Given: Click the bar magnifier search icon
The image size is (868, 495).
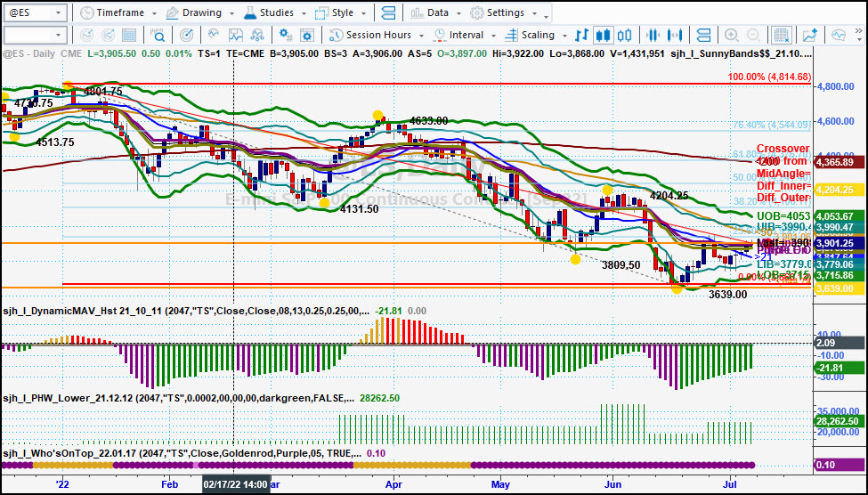Looking at the screenshot, I should tap(158, 36).
